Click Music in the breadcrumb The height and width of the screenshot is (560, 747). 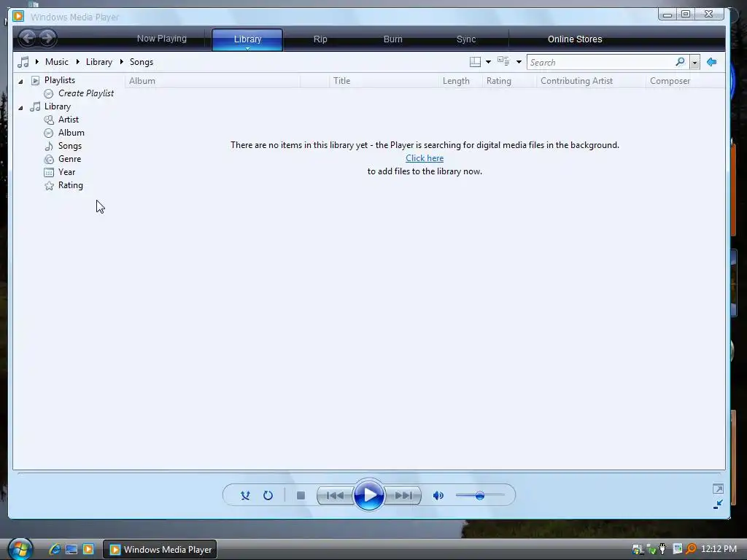coord(57,62)
